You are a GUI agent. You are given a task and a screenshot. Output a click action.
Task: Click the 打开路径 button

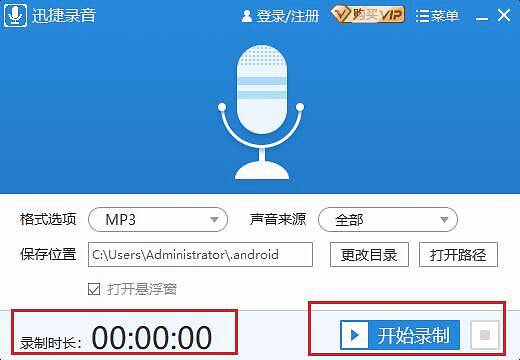click(458, 255)
